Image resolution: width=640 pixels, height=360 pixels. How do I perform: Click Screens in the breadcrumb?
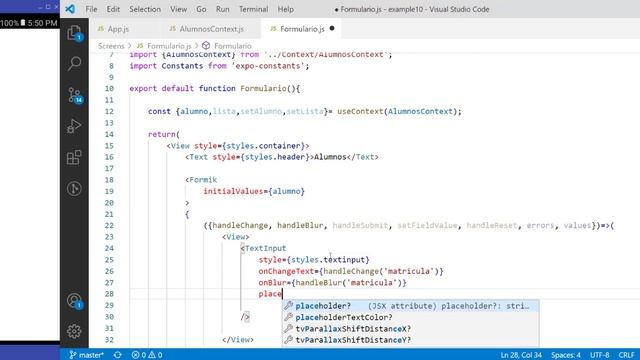point(111,46)
